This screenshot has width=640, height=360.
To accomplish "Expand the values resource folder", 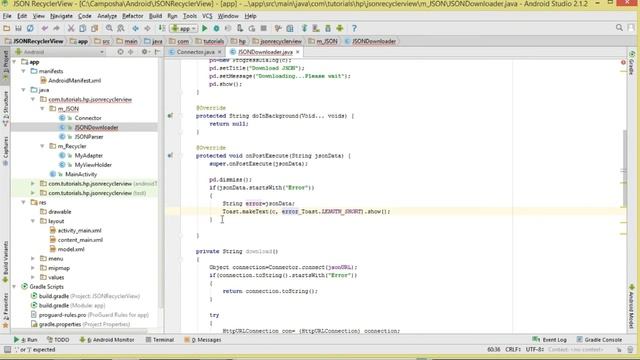I will click(33, 278).
